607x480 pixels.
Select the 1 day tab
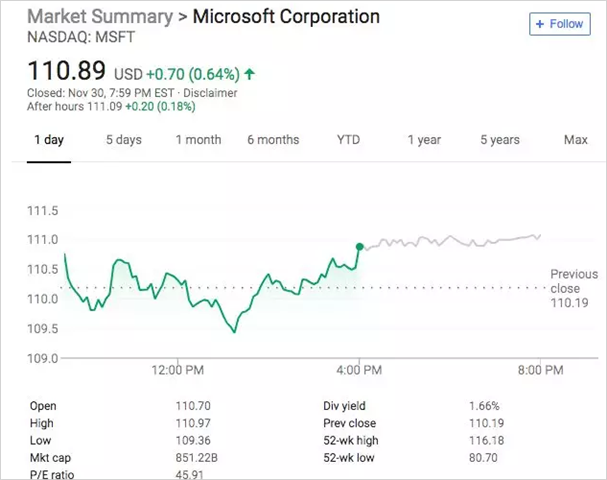click(49, 140)
